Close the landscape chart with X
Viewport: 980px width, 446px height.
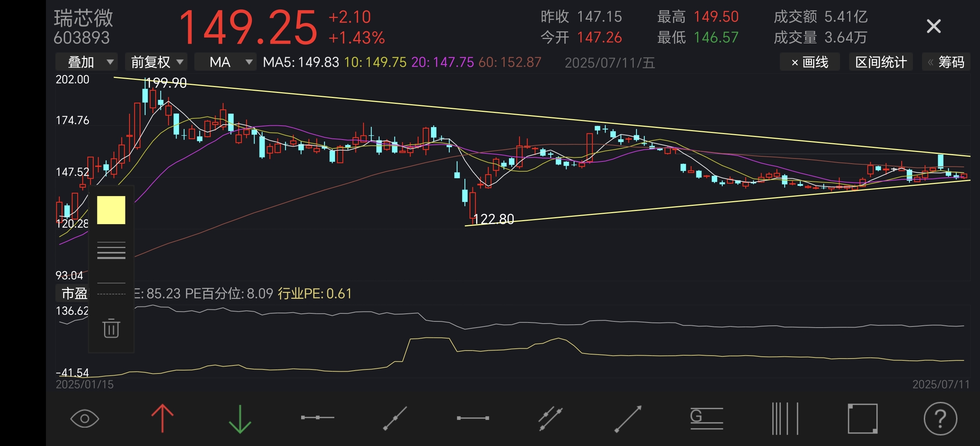[934, 26]
